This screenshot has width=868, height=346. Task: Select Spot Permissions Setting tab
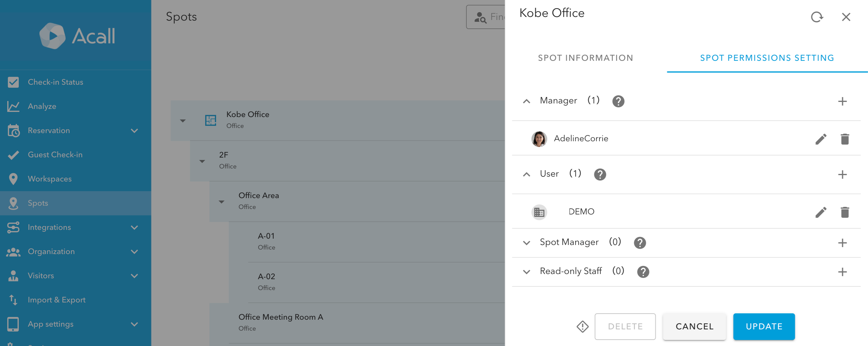tap(767, 58)
